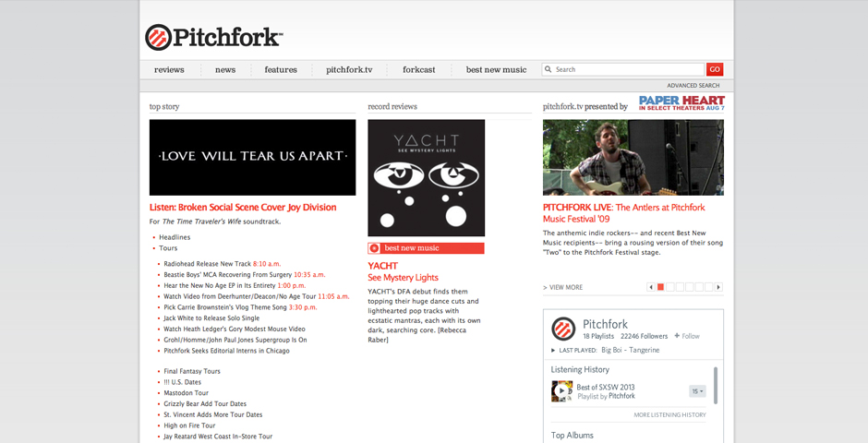The width and height of the screenshot is (868, 443).
Task: Open the reviews menu
Action: coord(169,70)
